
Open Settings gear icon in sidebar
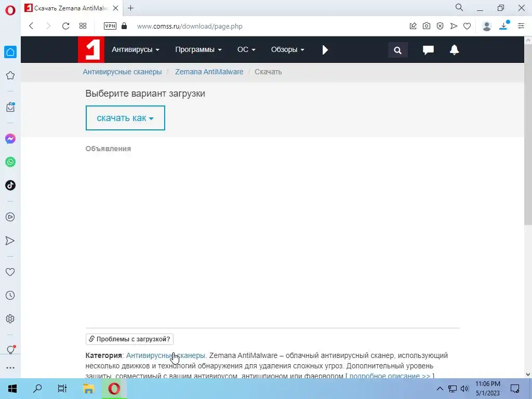(x=10, y=319)
